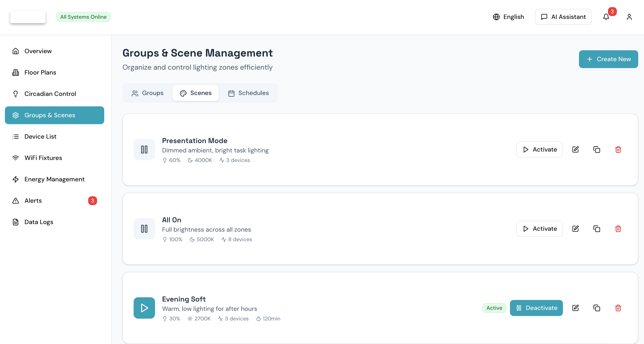The image size is (644, 344).
Task: Open Circadian Control from sidebar
Action: click(50, 94)
